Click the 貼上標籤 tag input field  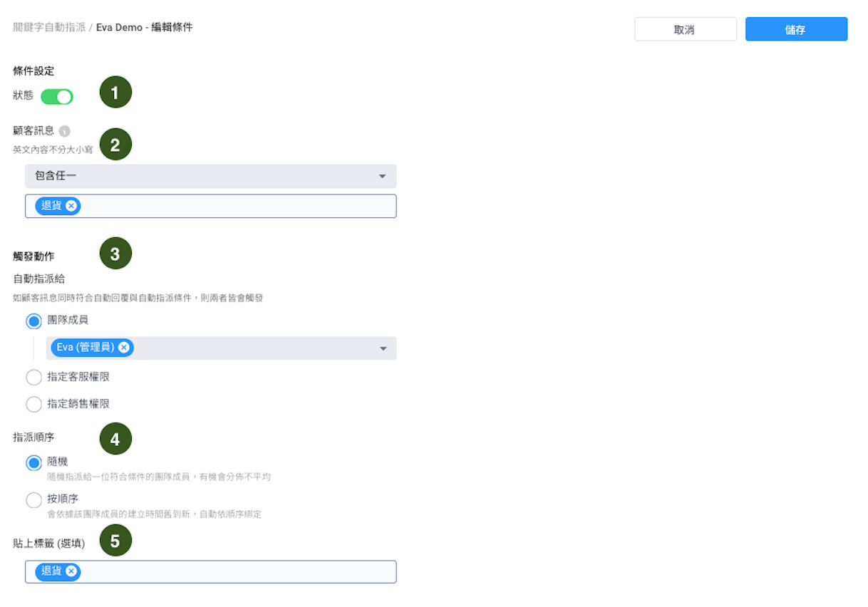(235, 571)
